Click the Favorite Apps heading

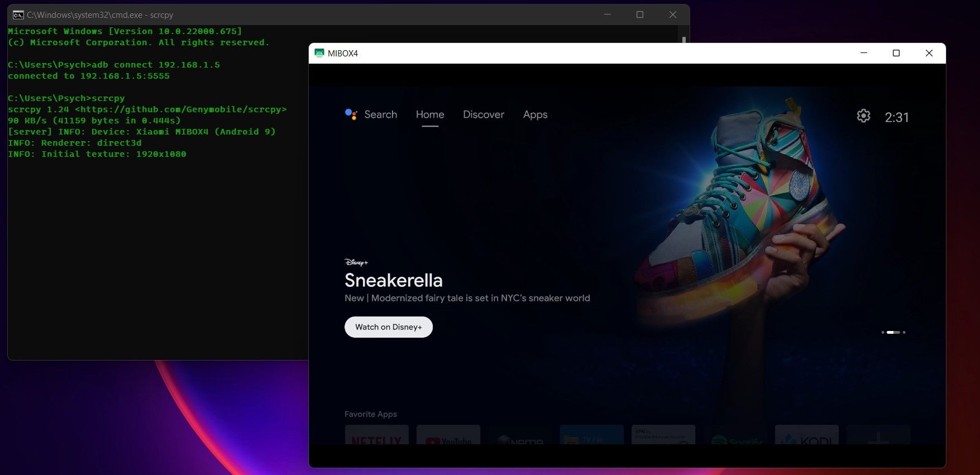click(371, 414)
